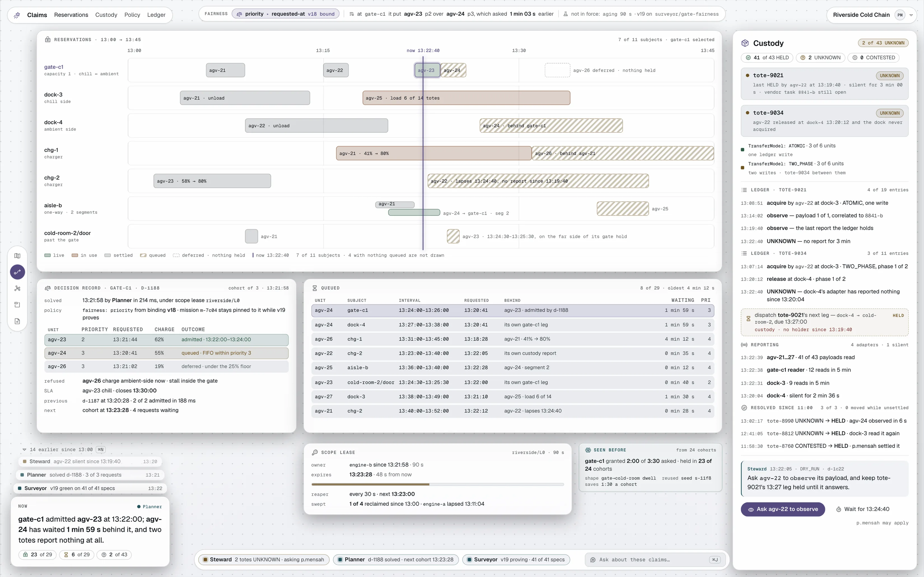
Task: Click the scope lease expiry progress bar
Action: pos(438,484)
